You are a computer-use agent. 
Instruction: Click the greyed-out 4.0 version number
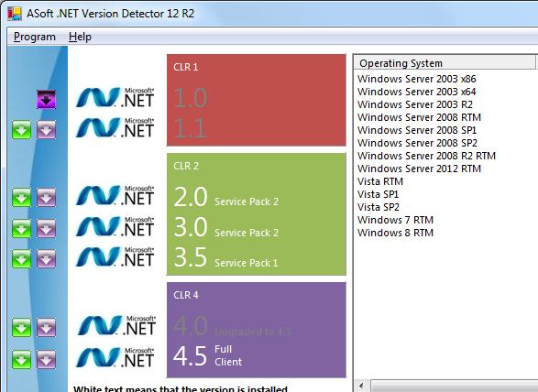(x=191, y=326)
